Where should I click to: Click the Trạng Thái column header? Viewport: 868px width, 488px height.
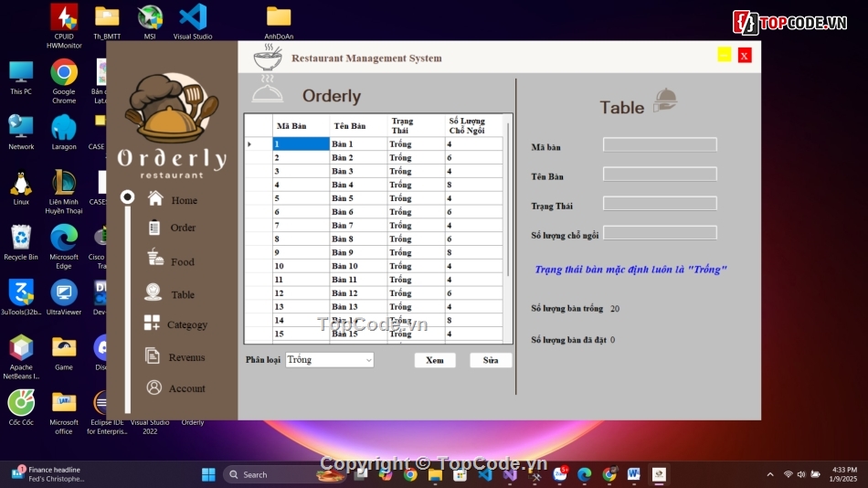[x=416, y=126]
